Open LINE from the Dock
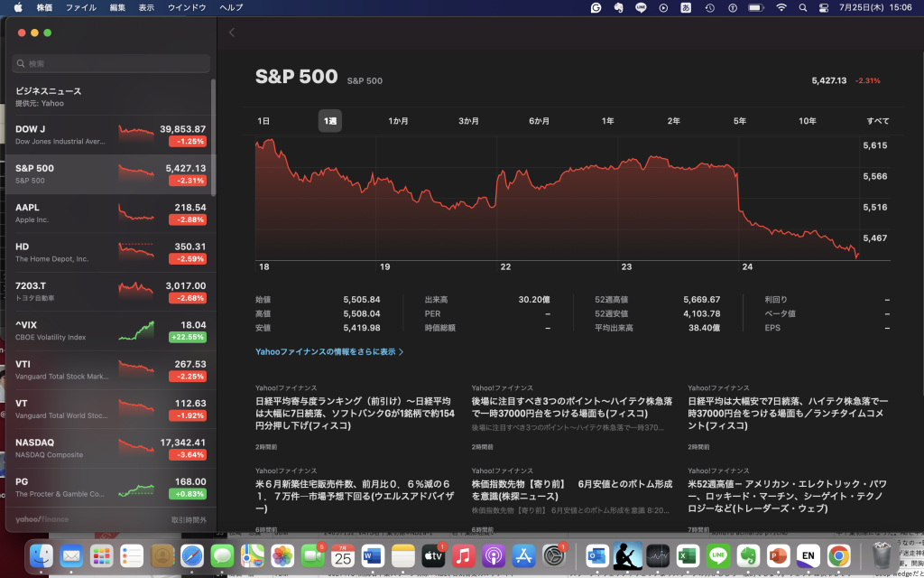The height and width of the screenshot is (578, 924). pyautogui.click(x=718, y=557)
